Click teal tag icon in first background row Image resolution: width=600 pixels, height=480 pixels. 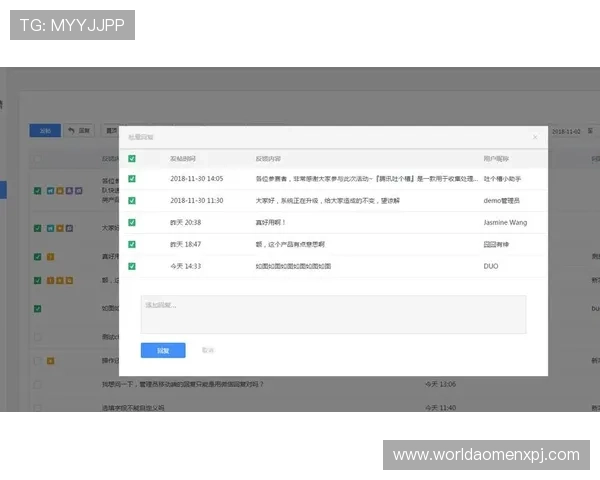pos(50,191)
